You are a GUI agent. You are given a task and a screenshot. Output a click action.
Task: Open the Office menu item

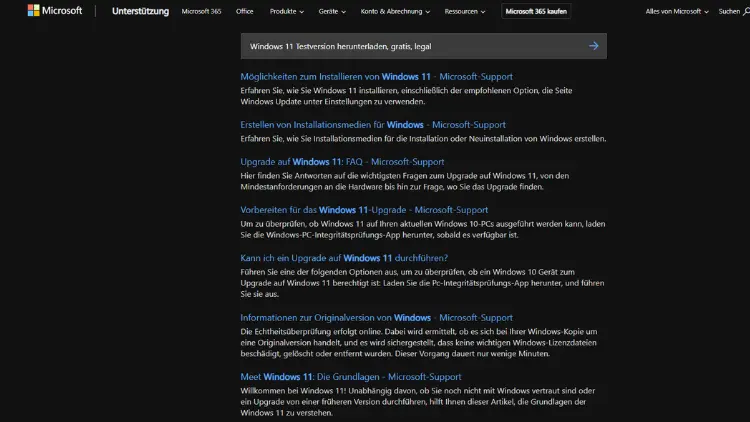click(244, 11)
